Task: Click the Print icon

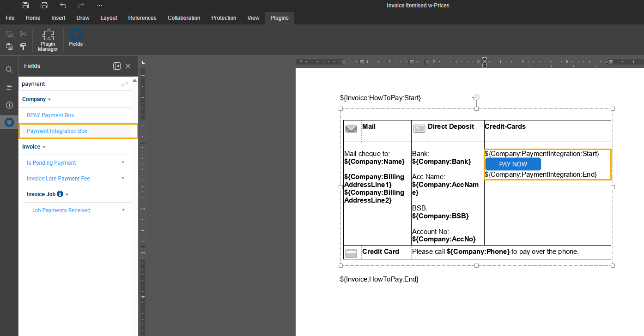Action: tap(44, 5)
